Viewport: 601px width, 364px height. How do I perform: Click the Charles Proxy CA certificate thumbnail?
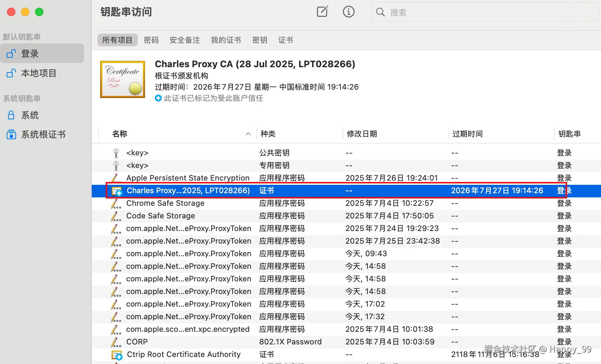point(123,79)
